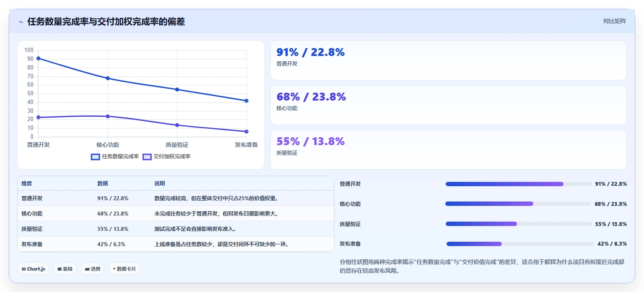The height and width of the screenshot is (292, 644).
Task: Click the 数据卡片 tag chip
Action: point(124,269)
